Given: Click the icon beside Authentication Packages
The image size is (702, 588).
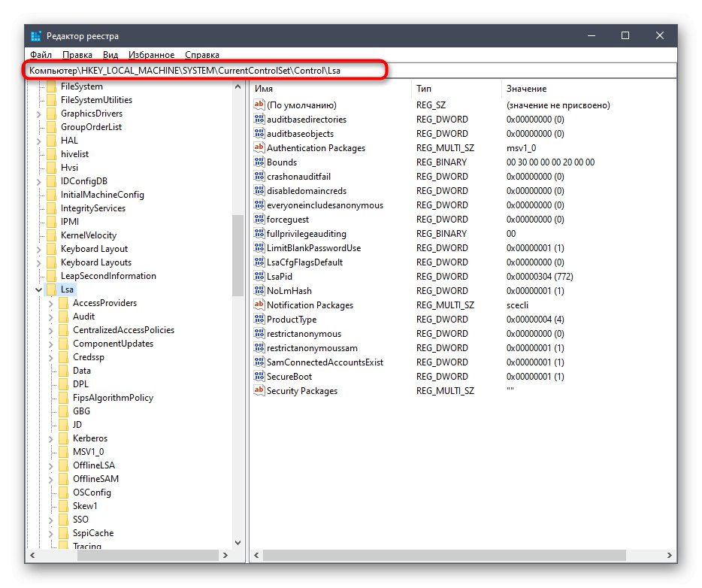Looking at the screenshot, I should pos(259,147).
